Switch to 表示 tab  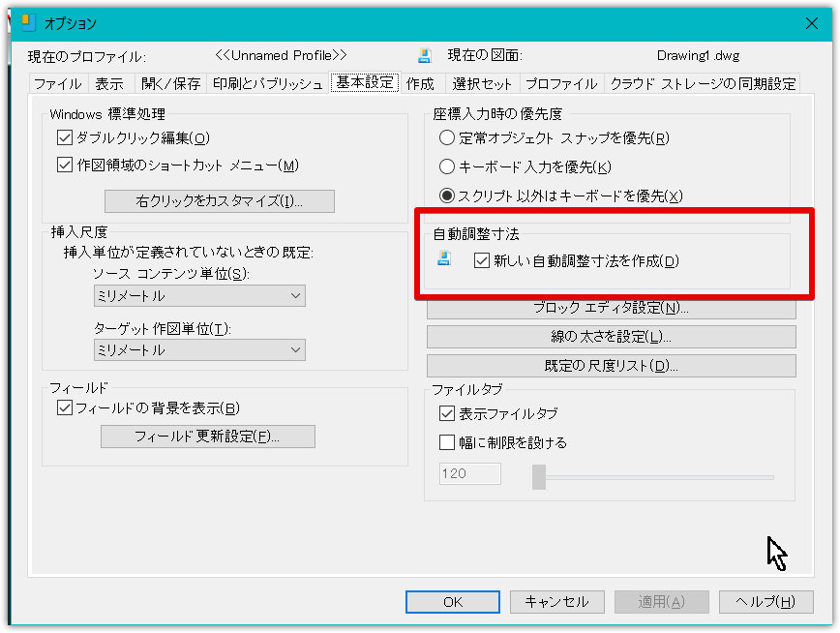click(x=109, y=83)
